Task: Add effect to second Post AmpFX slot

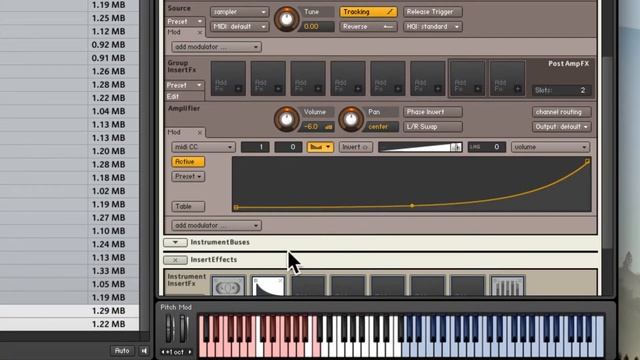Action: [x=507, y=78]
